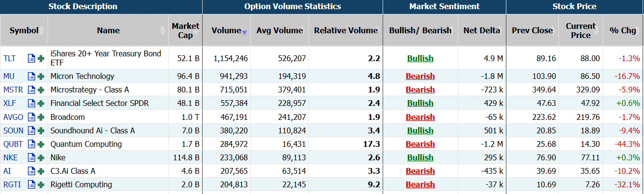
Task: Click the Bullish link for NKE
Action: click(x=420, y=157)
